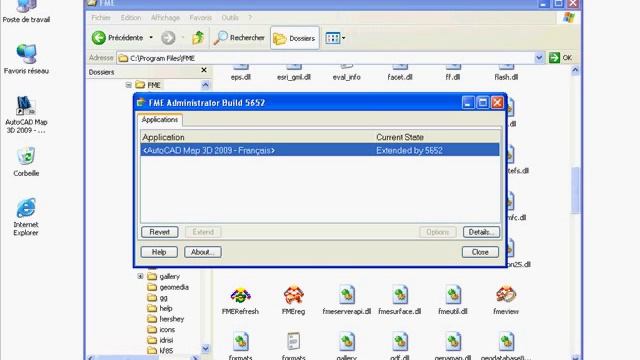This screenshot has width=640, height=360.
Task: Open the ? help menu
Action: pos(250,18)
